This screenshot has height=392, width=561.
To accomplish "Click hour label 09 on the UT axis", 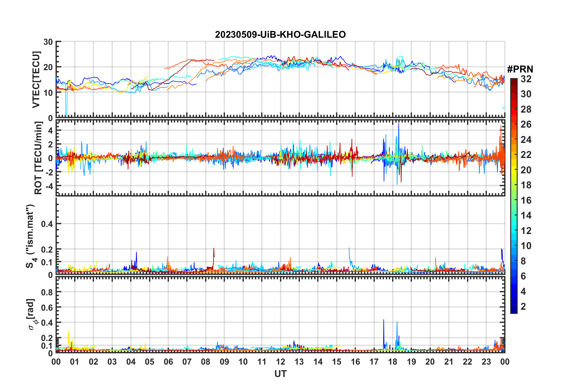I will pyautogui.click(x=224, y=362).
